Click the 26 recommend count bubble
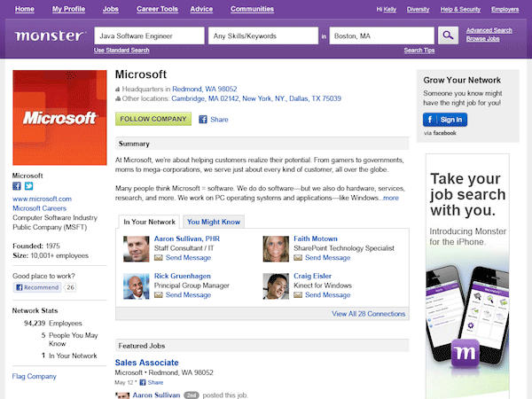The image size is (532, 399). point(70,287)
